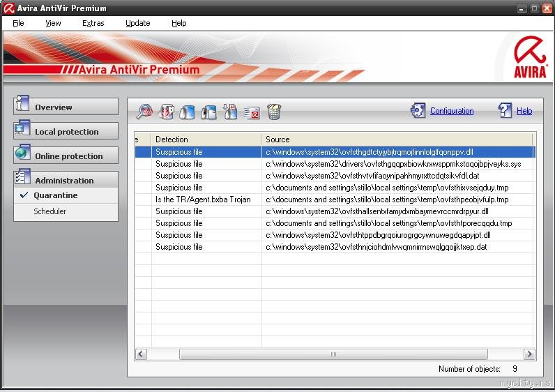This screenshot has height=392, width=555.
Task: Select the row for ovfsthgdtctyjybjtrqmojfinnlolglfqonppv.dll
Action: (x=335, y=152)
